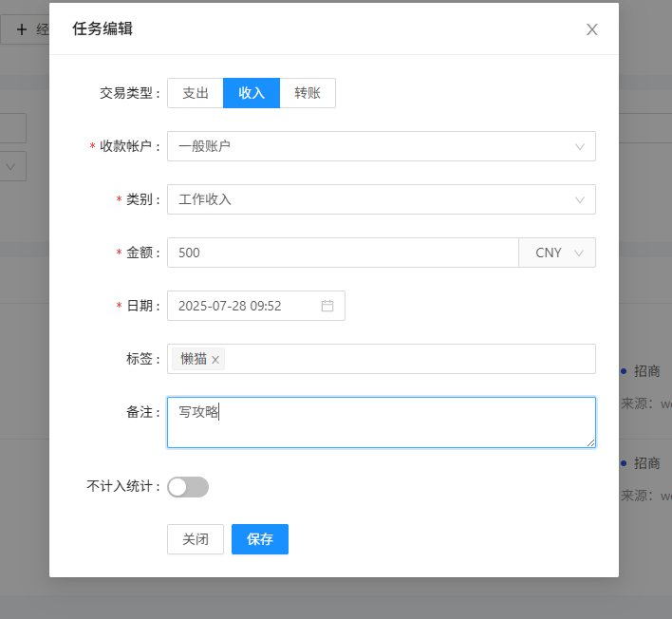
Task: Click the 备注 textarea with 写攻略
Action: coord(382,422)
